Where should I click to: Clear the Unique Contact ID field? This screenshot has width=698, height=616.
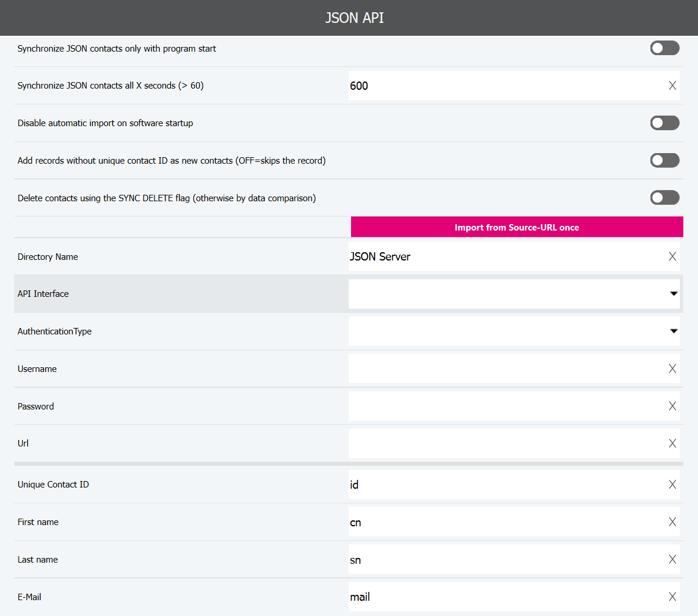coord(672,485)
